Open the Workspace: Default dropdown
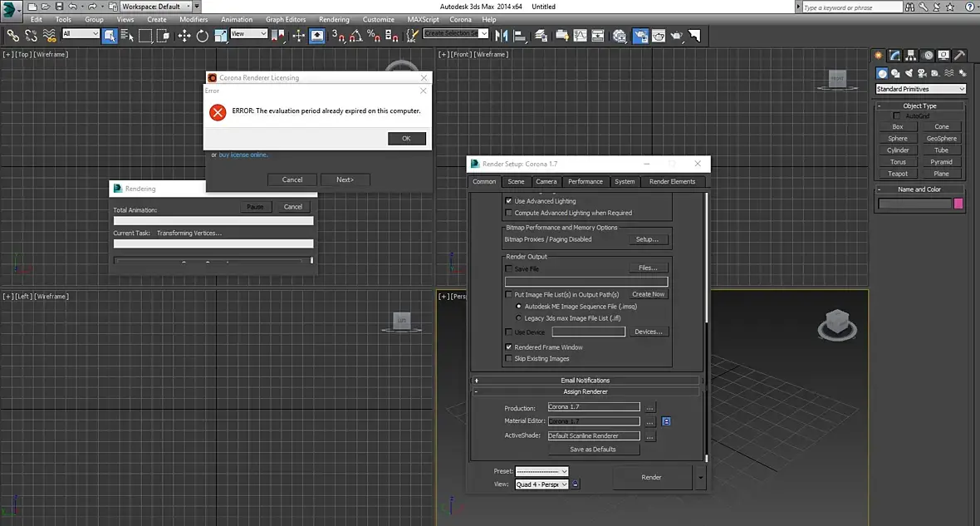980x526 pixels. tap(156, 7)
